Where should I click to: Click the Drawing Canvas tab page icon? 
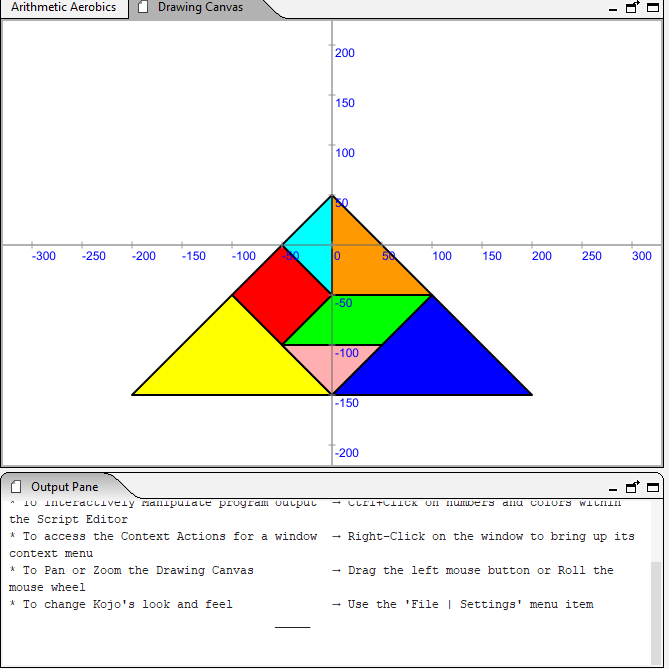(143, 7)
